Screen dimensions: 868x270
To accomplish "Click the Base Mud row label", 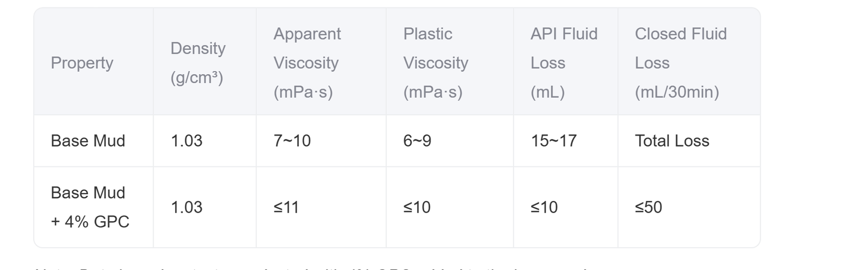I will pos(88,141).
